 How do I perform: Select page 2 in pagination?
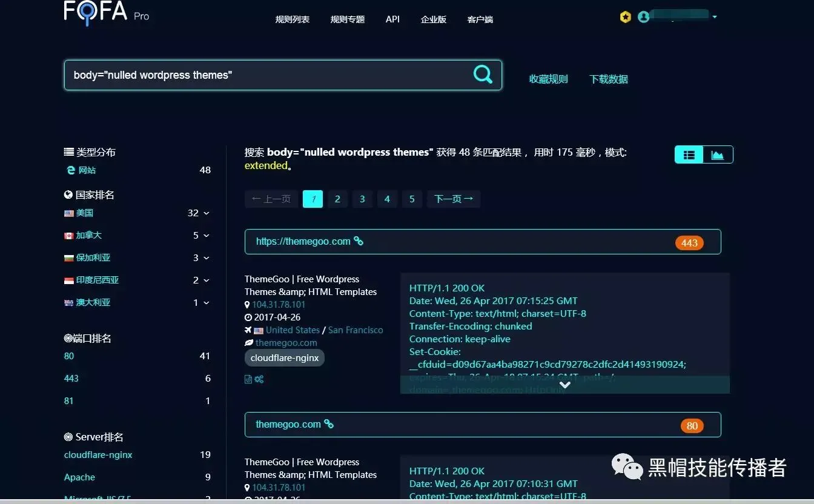[x=337, y=199]
